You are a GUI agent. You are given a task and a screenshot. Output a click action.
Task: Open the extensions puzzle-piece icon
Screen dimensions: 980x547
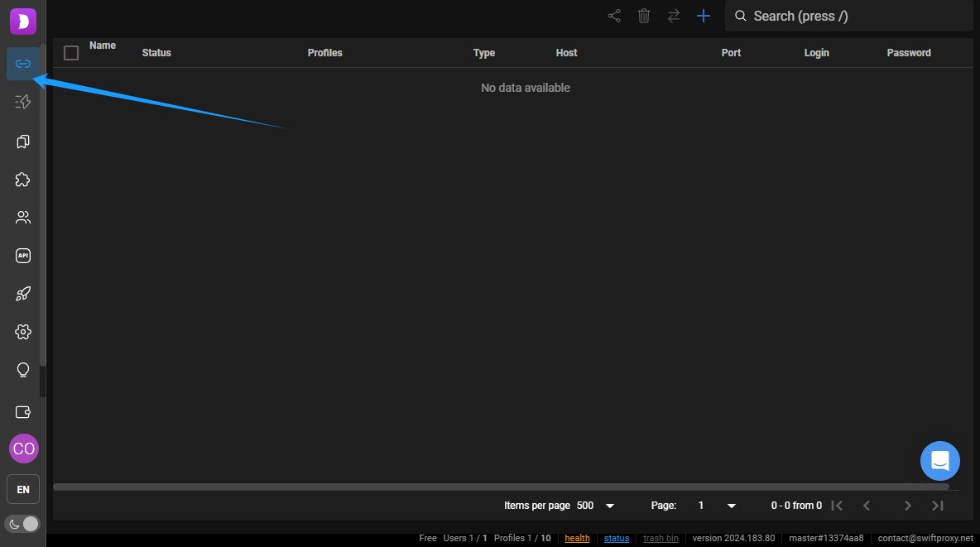coord(23,180)
